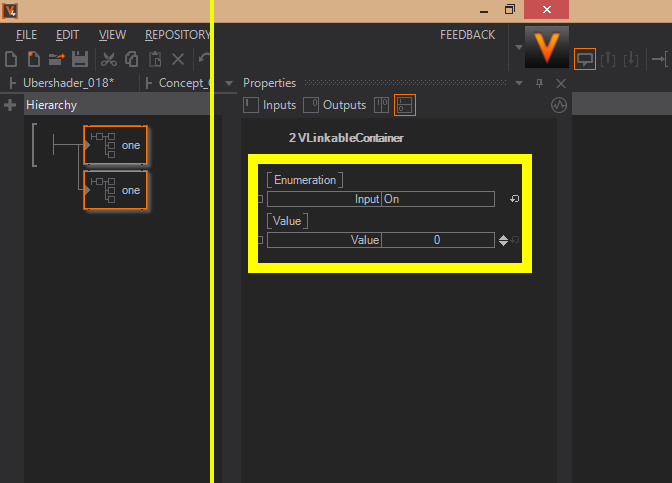Click the FEEDBACK button
Viewport: 672px width, 483px height.
pyautogui.click(x=467, y=35)
